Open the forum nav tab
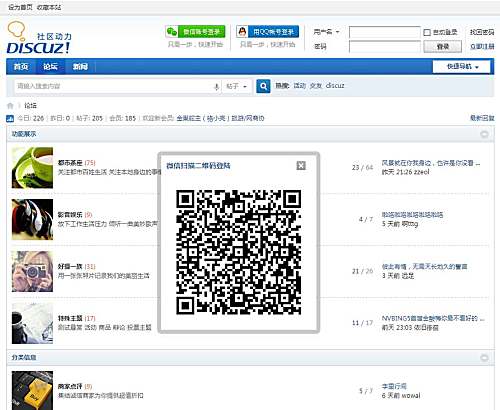500x410 pixels. [50, 67]
